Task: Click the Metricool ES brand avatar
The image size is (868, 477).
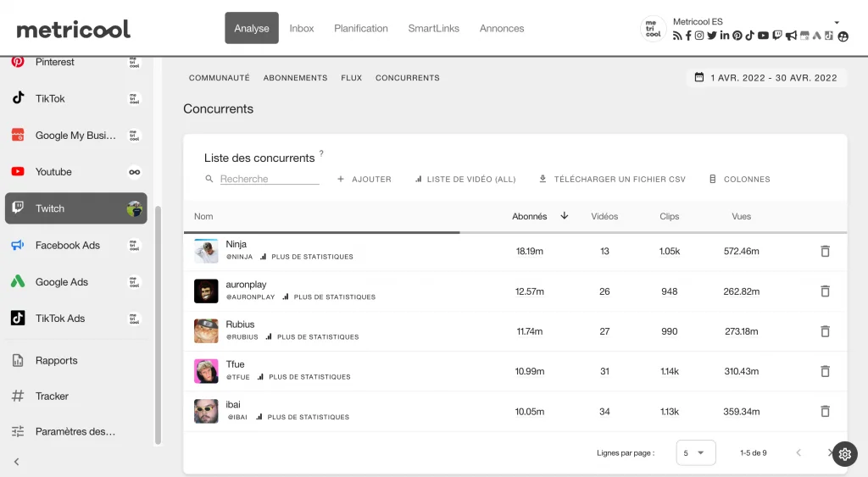Action: tap(654, 29)
